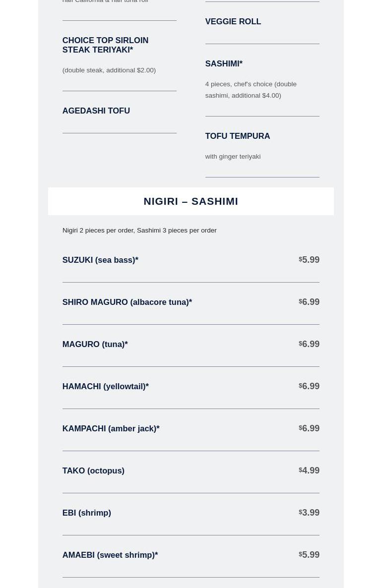Select the AGEDASHI TOFU item

click(x=96, y=111)
